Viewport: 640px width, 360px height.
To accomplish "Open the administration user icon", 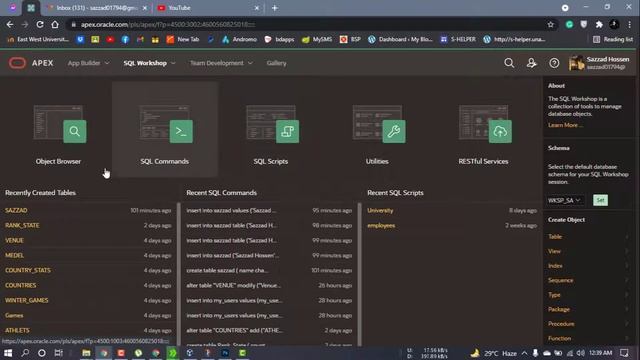I will point(531,63).
